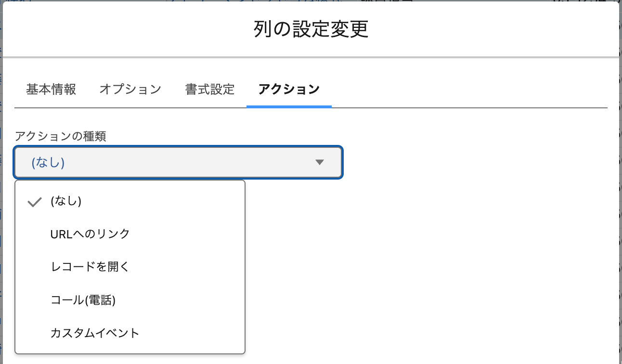Choose the (なし) option in the list
The width and height of the screenshot is (622, 364).
tap(66, 202)
